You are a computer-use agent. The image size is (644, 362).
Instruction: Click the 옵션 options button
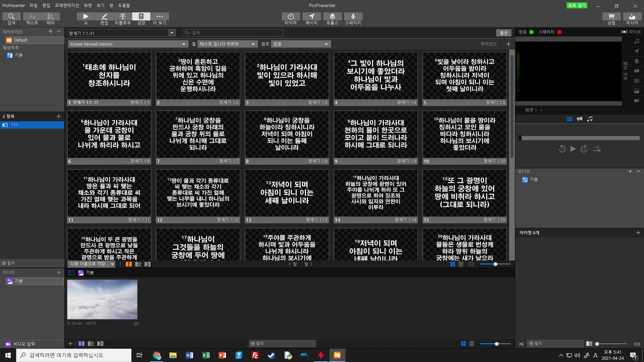coord(503,33)
